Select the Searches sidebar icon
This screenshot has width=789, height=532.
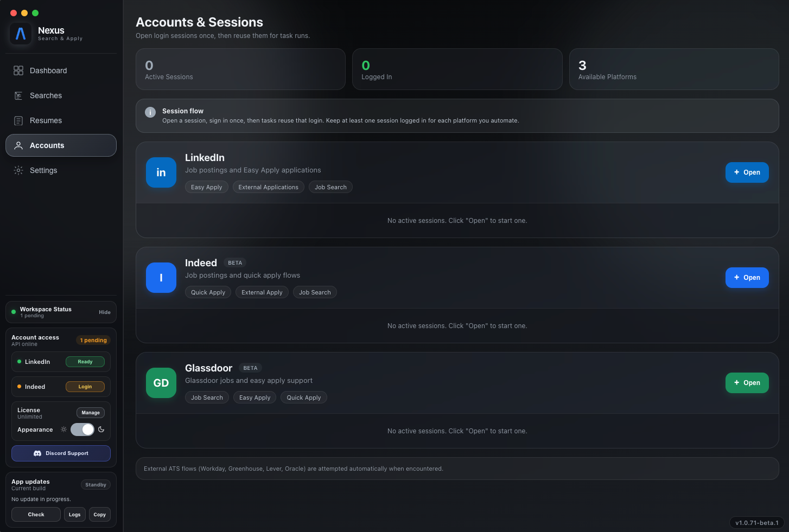18,95
